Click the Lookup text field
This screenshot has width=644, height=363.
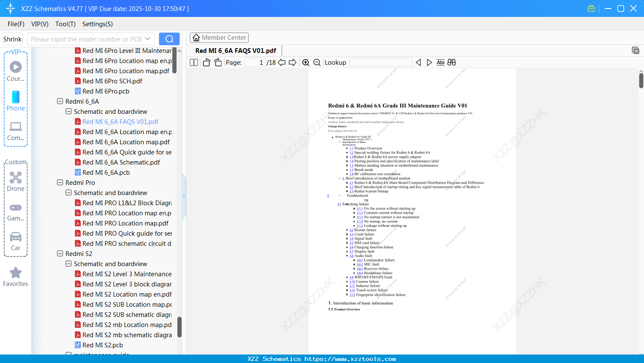[x=381, y=63]
